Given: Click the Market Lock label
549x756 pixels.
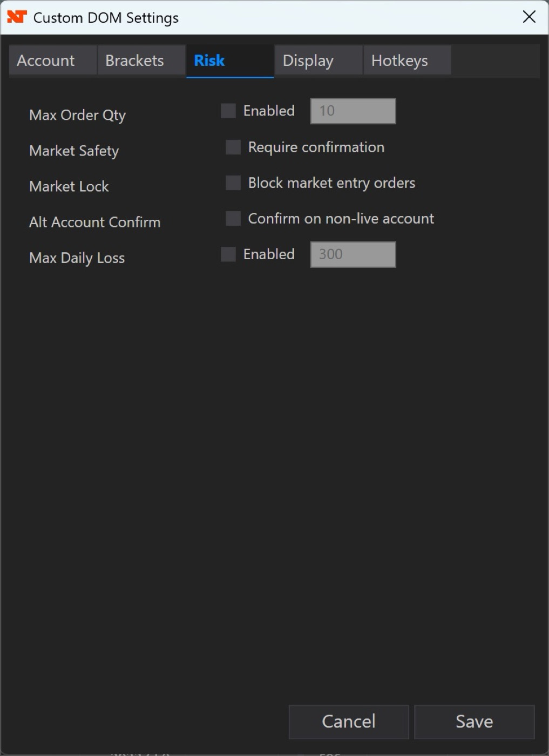Looking at the screenshot, I should coord(69,186).
